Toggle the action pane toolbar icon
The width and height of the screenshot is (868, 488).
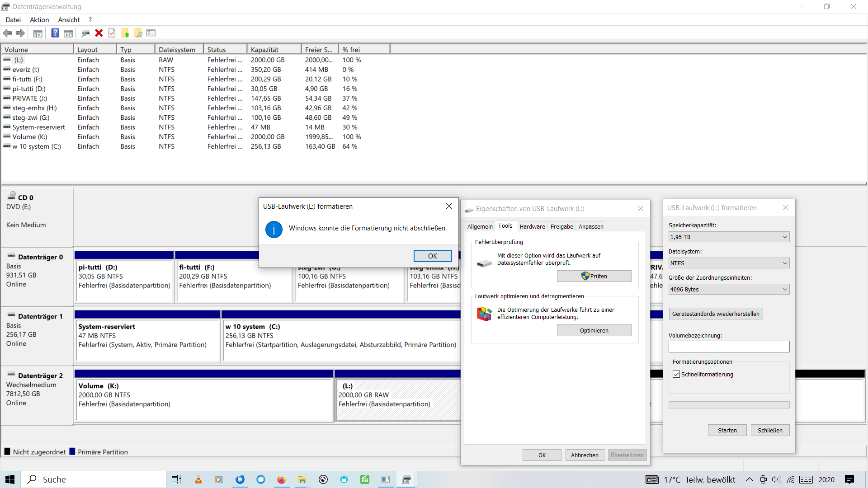coord(68,33)
